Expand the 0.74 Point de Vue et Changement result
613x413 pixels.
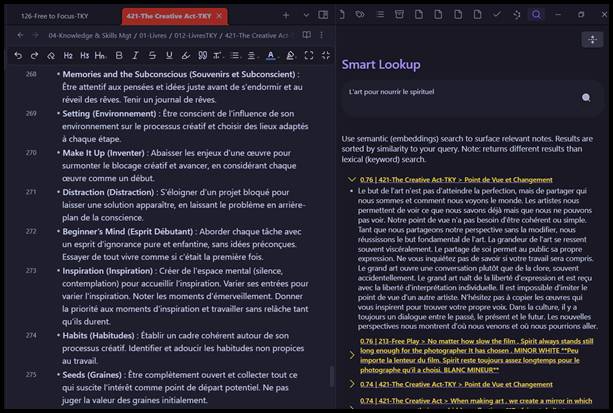[351, 384]
